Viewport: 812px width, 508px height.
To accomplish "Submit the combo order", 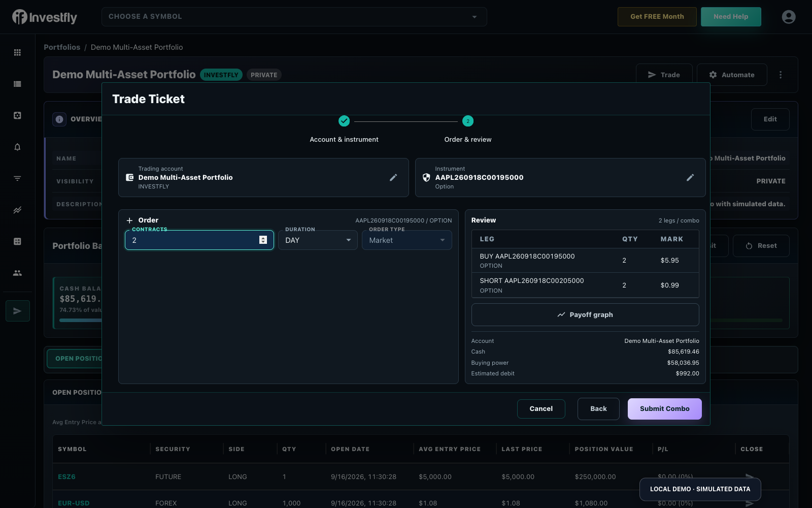I will pos(665,409).
